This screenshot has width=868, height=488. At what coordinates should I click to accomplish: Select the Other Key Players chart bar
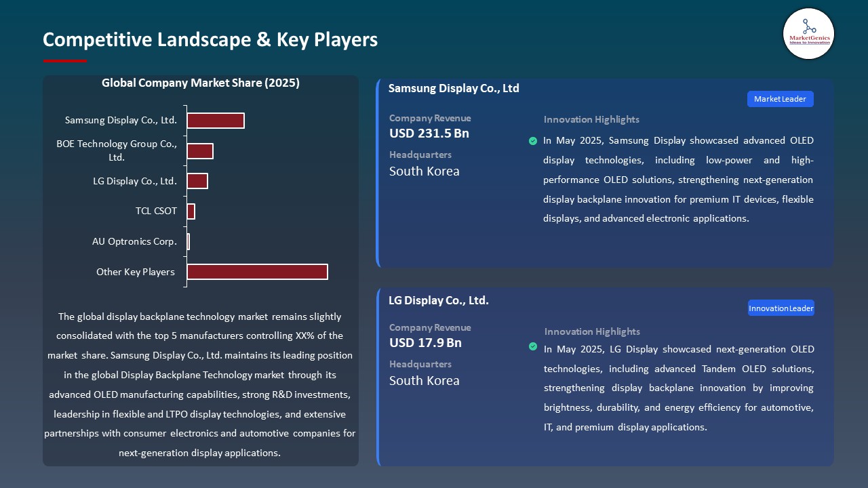click(257, 272)
